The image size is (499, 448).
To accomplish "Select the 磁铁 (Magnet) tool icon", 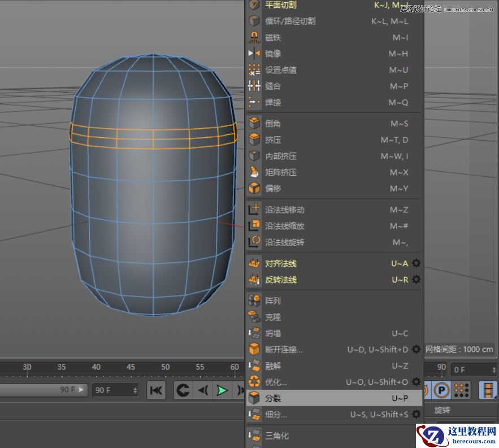I will (x=254, y=37).
